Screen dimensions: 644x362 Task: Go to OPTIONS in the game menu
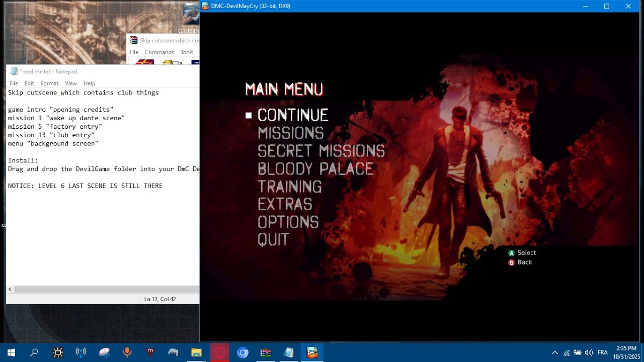click(288, 222)
